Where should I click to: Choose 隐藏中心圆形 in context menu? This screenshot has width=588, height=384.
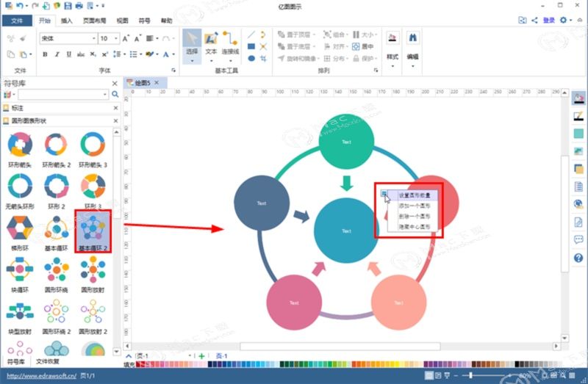click(415, 227)
